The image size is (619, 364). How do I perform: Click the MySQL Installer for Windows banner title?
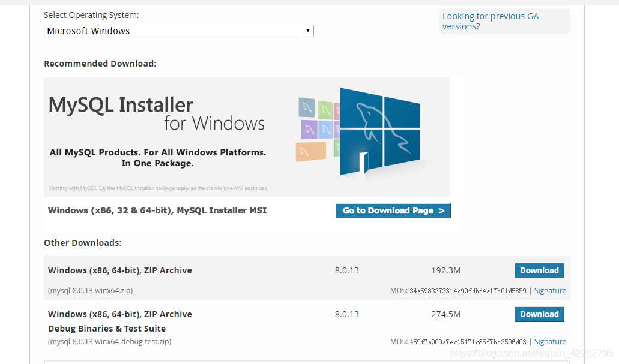[157, 113]
